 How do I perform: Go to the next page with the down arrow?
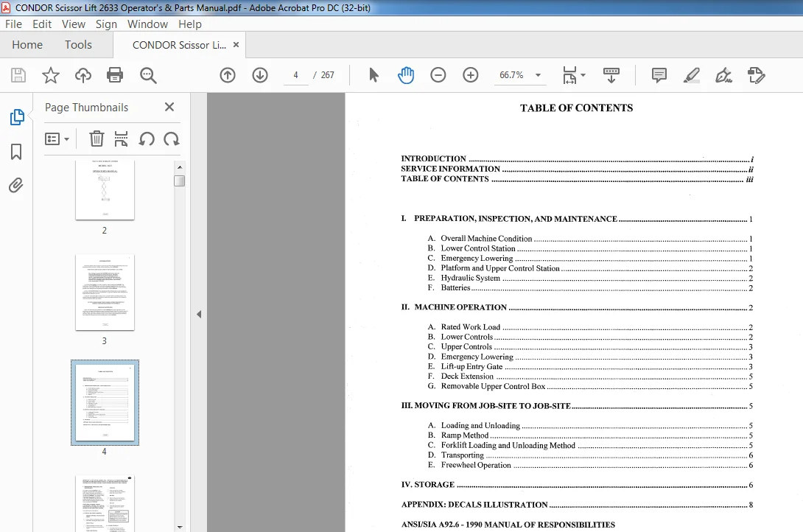point(260,75)
